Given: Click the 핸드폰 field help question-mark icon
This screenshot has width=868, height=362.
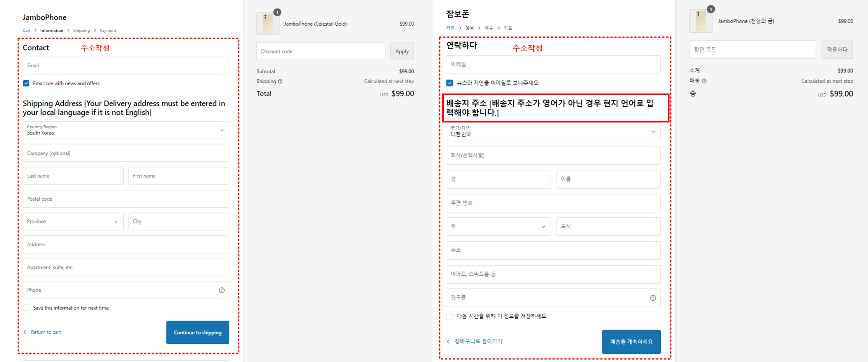Looking at the screenshot, I should pyautogui.click(x=653, y=298).
